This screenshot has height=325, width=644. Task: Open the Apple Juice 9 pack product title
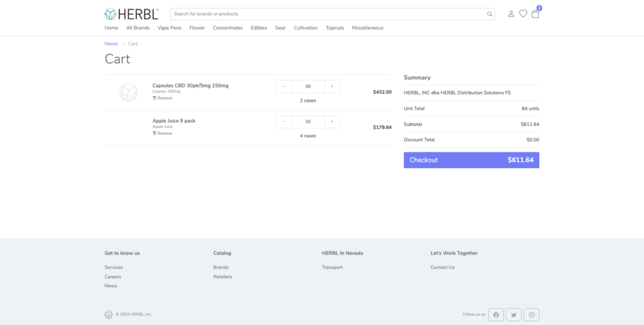[x=174, y=121]
